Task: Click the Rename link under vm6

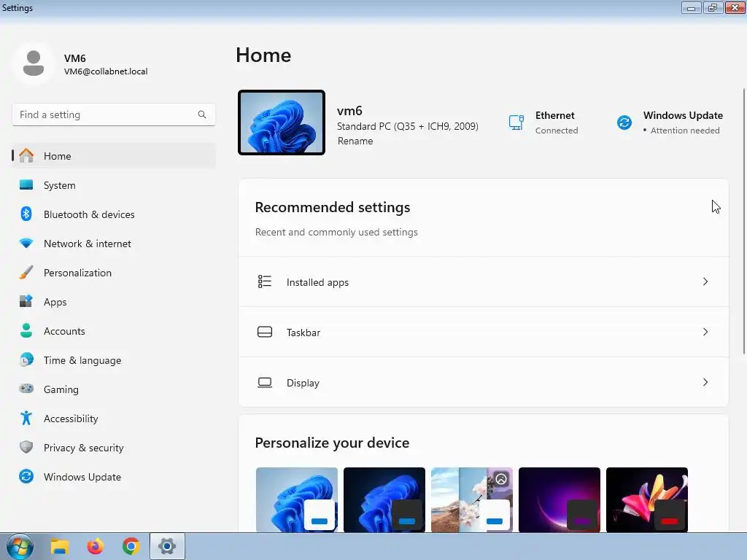Action: click(x=355, y=141)
